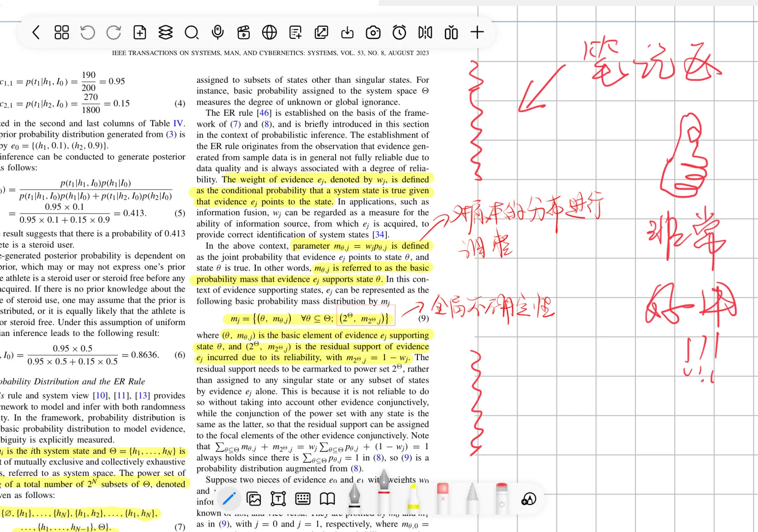The width and height of the screenshot is (758, 532).
Task: Click the dual-page layout icon
Action: [x=451, y=33]
